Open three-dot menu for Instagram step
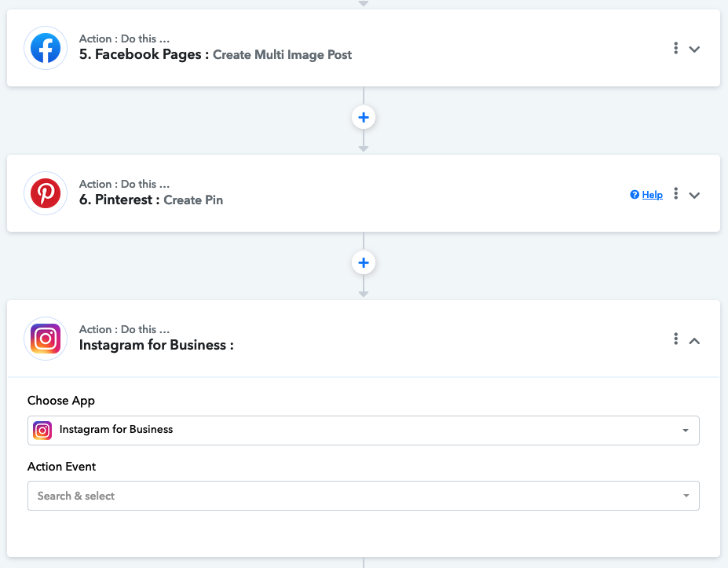 (x=676, y=339)
